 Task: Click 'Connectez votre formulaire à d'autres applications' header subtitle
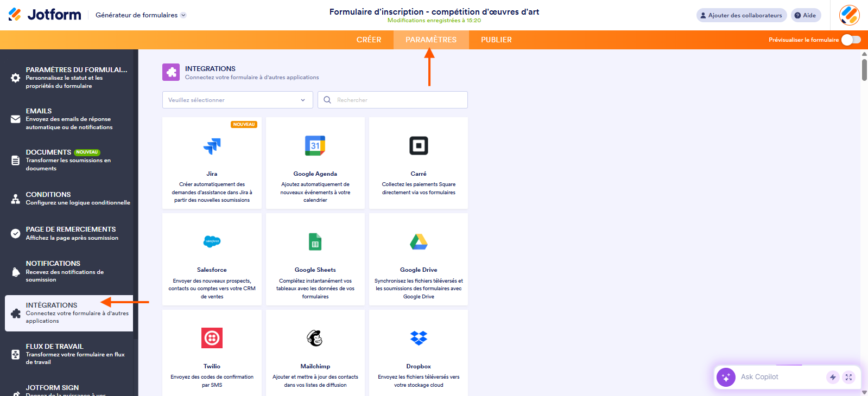point(252,78)
